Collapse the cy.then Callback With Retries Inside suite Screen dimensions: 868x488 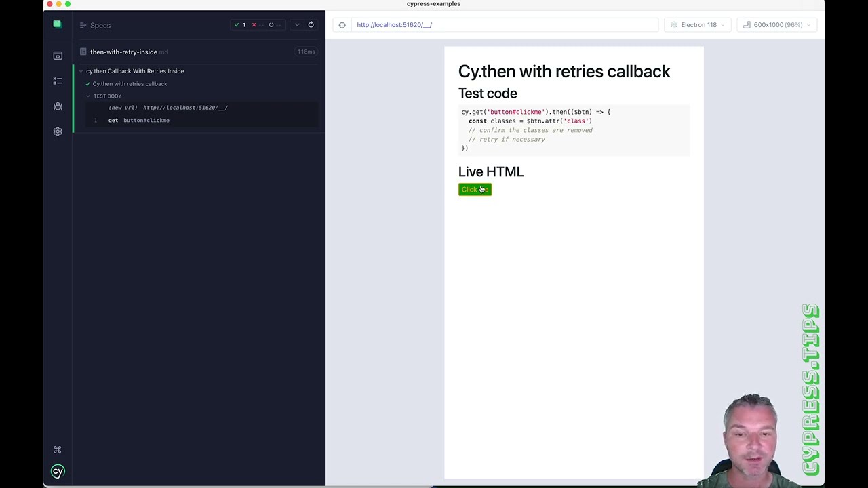tap(135, 71)
